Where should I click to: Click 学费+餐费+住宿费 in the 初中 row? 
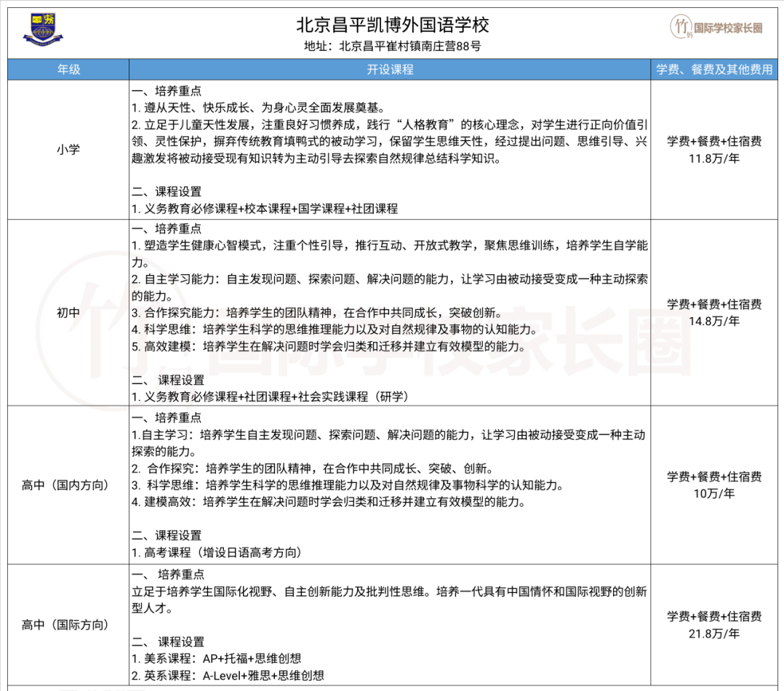click(x=714, y=304)
